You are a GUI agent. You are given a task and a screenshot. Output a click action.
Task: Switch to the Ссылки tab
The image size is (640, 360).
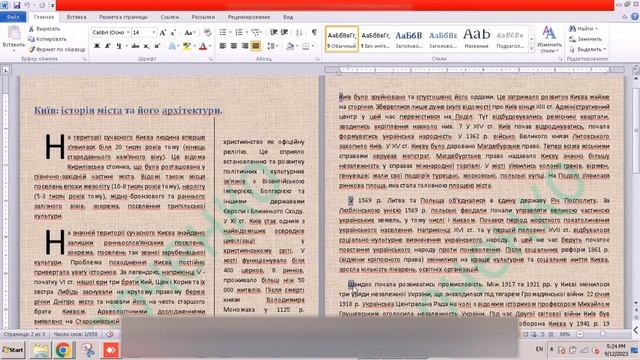170,17
